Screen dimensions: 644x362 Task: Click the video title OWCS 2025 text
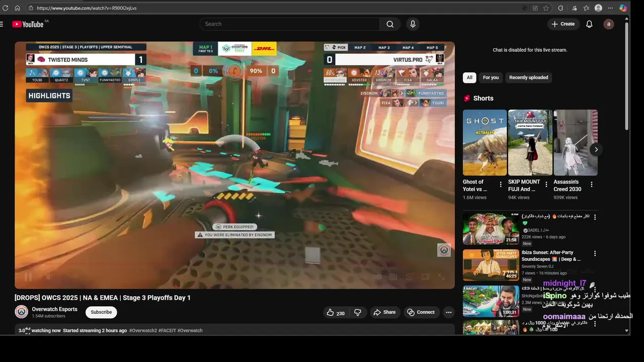pyautogui.click(x=103, y=298)
